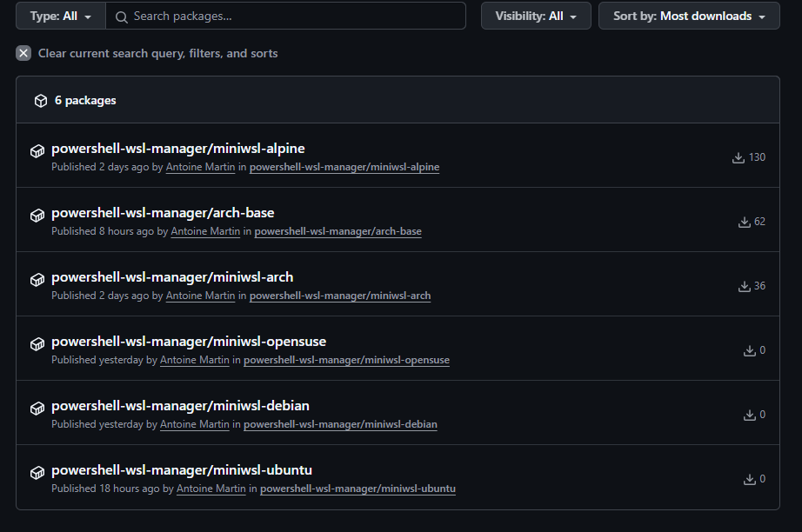Viewport: 802px width, 532px height.
Task: Focus the Search packages input field
Action: click(286, 16)
